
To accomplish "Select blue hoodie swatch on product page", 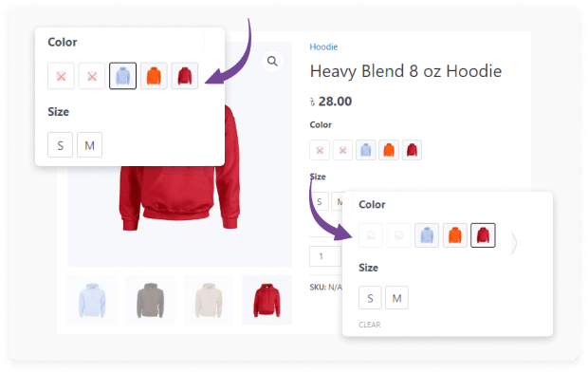I will (x=366, y=150).
